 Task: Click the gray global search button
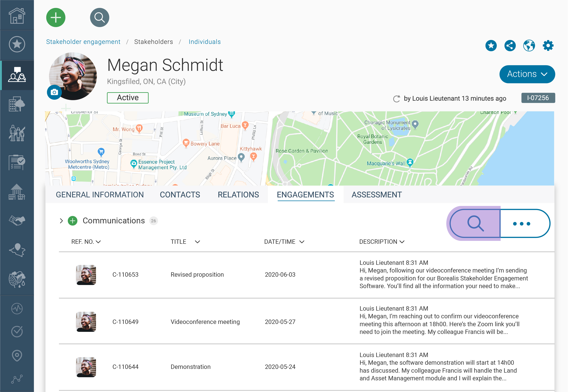(x=100, y=17)
